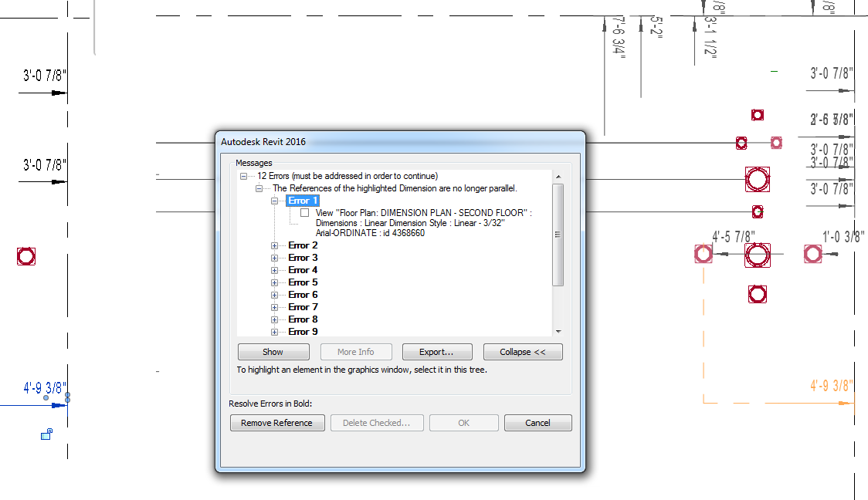The image size is (868, 500).
Task: Click the messages list scrollbar thumb
Action: [558, 235]
